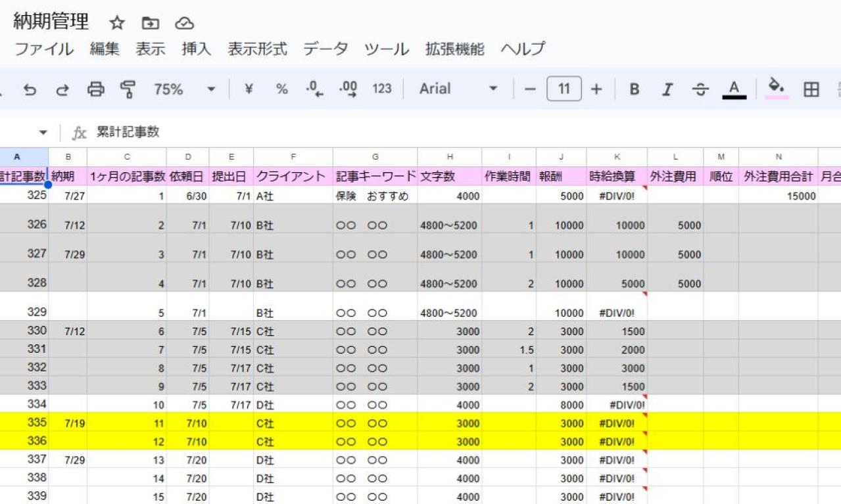Image resolution: width=841 pixels, height=504 pixels.
Task: Decrease decimal places
Action: (315, 89)
